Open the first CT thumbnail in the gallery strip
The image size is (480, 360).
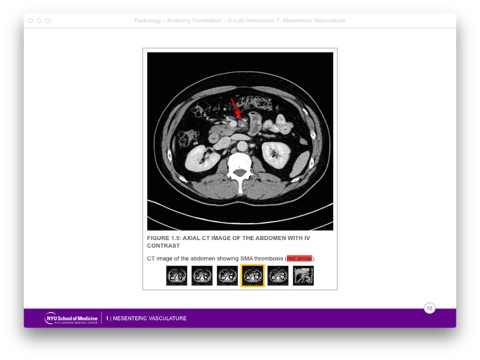point(177,276)
